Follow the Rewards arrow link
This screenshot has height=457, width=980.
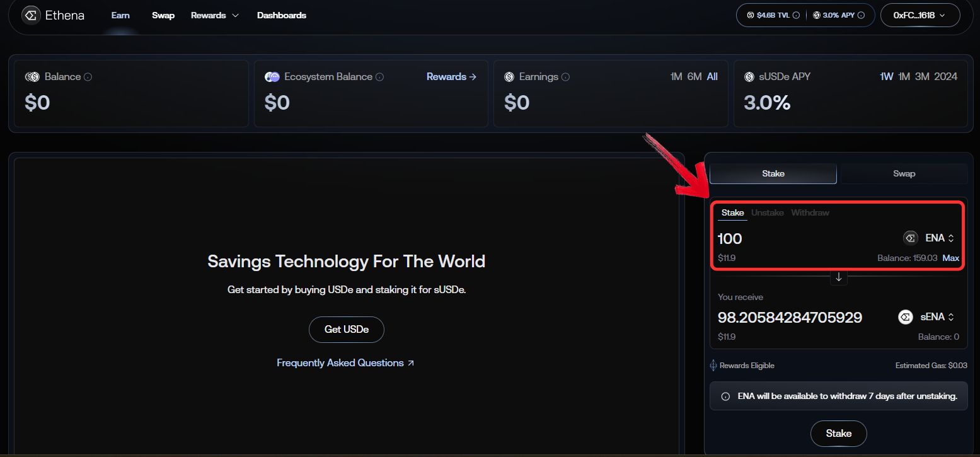451,77
